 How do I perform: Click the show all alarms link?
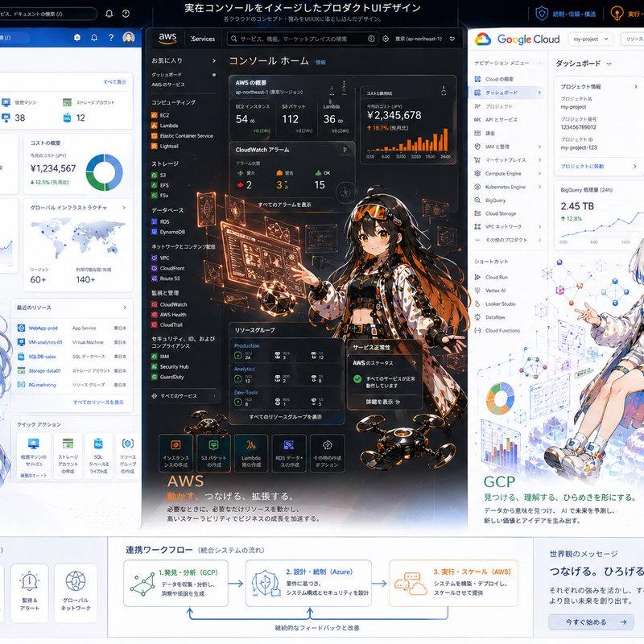pyautogui.click(x=284, y=204)
